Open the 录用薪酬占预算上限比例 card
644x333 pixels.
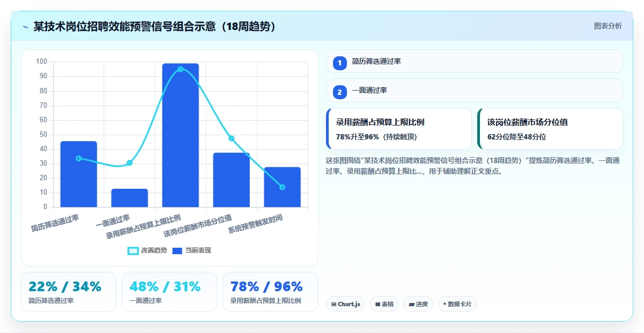point(398,129)
